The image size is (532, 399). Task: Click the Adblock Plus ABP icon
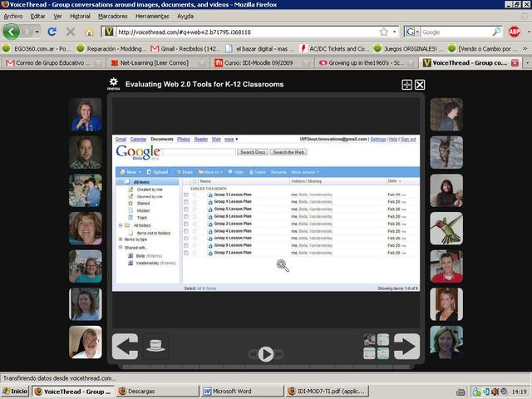pyautogui.click(x=515, y=32)
